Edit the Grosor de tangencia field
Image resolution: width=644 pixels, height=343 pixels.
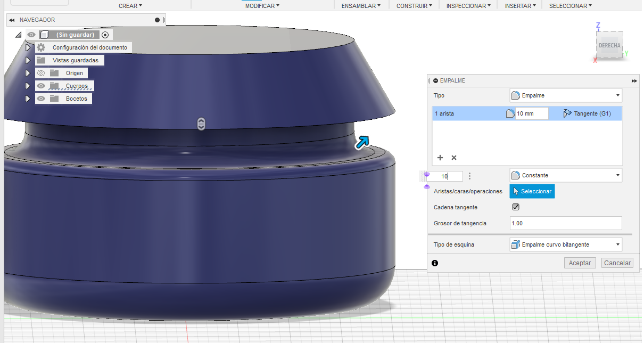click(566, 223)
